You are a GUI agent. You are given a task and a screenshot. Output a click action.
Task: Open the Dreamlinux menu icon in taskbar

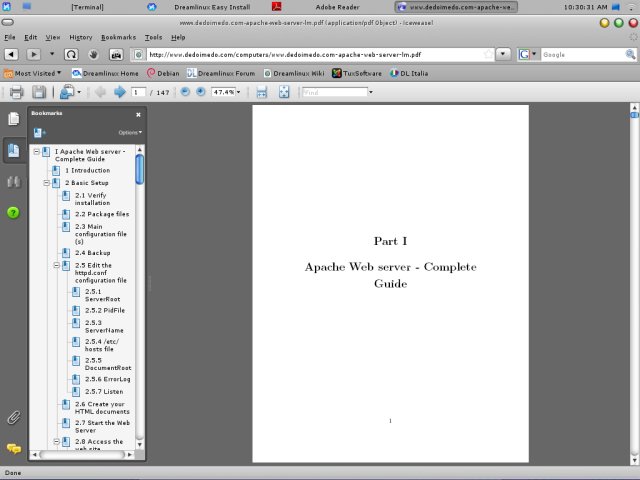7,7
